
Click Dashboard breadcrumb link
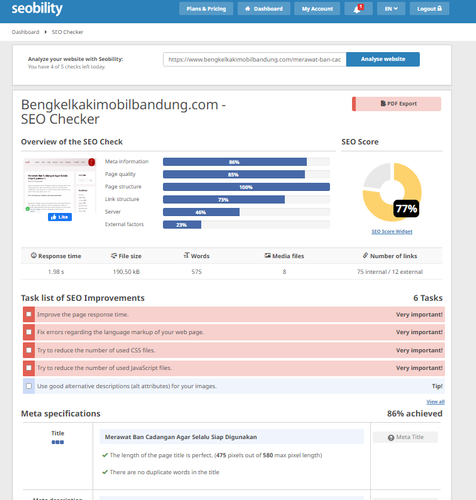coord(25,32)
